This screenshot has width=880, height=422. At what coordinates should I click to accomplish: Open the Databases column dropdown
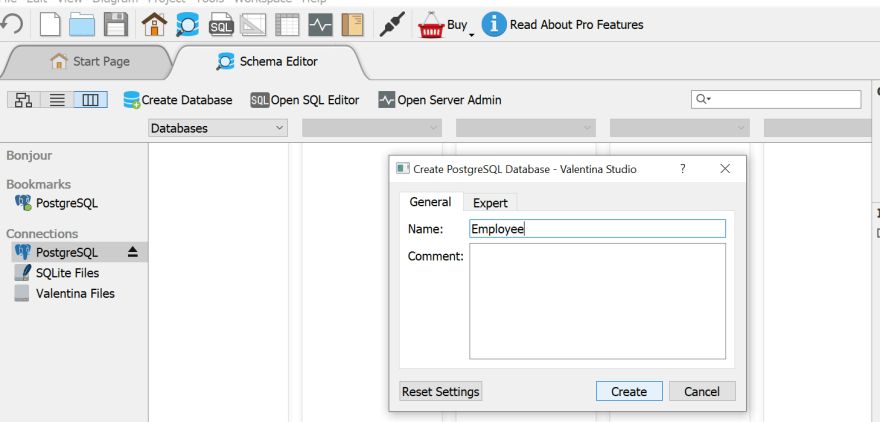point(218,128)
